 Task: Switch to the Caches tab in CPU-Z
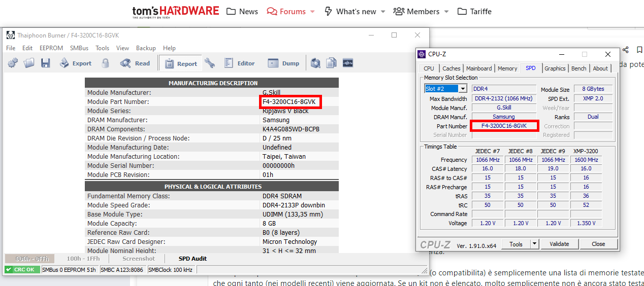451,68
